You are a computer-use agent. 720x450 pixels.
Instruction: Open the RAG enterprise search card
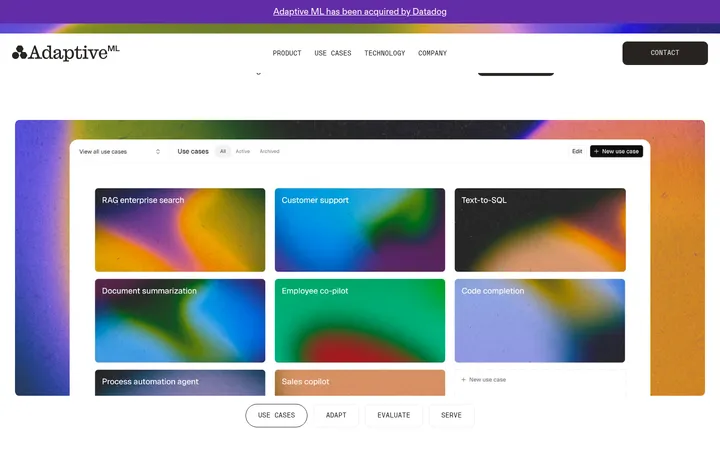tap(180, 230)
